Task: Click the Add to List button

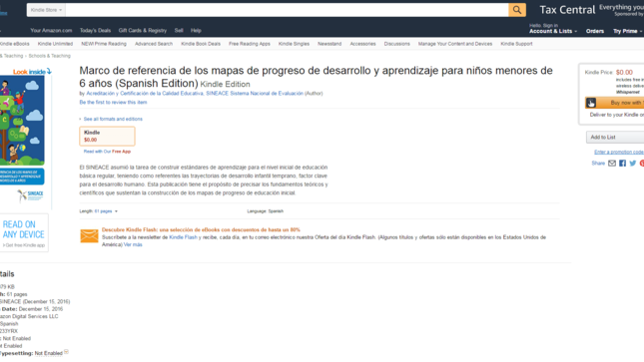Action: tap(615, 137)
